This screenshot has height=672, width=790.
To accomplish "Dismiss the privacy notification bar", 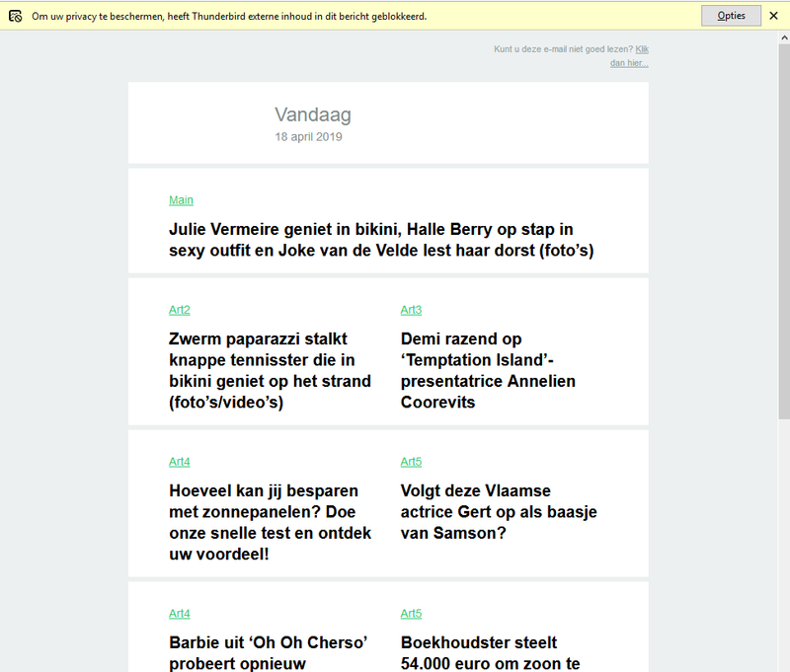I will 774,16.
